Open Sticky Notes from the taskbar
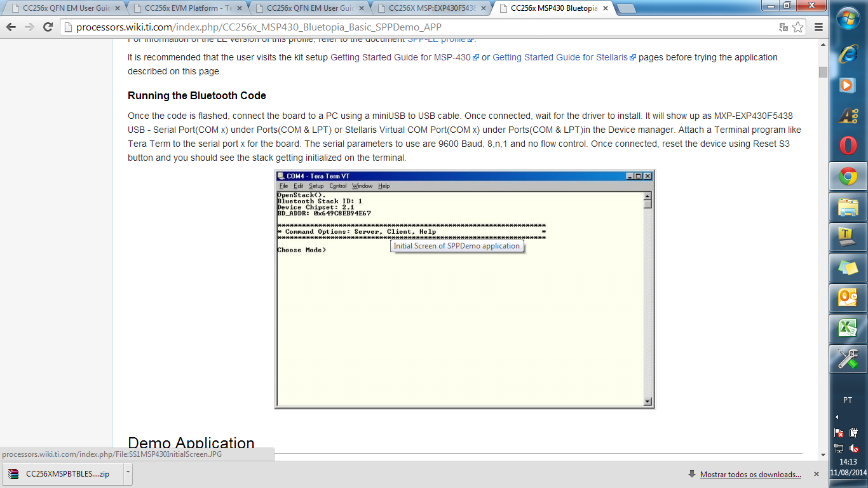Screen dimensions: 868x488 (x=848, y=268)
